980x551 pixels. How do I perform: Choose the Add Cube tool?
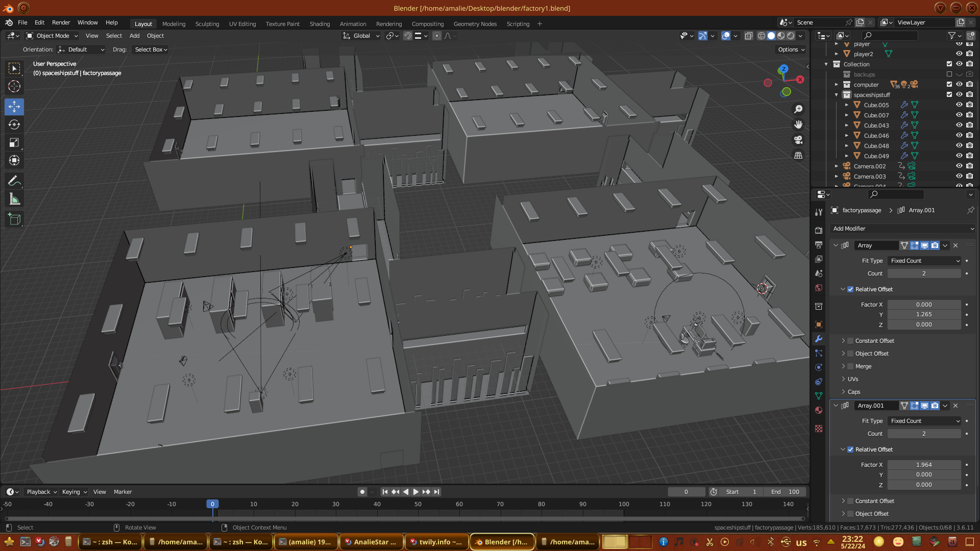tap(14, 220)
